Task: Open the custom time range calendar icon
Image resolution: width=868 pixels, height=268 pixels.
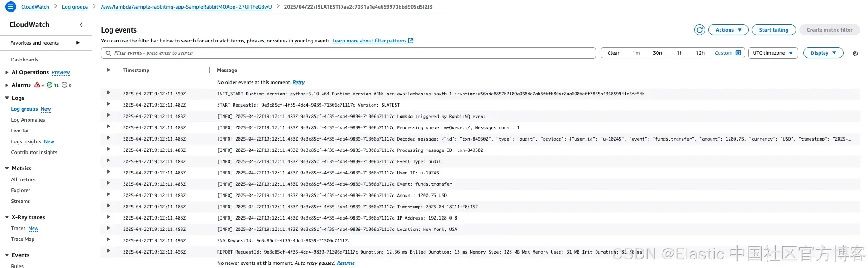Action: tap(738, 53)
